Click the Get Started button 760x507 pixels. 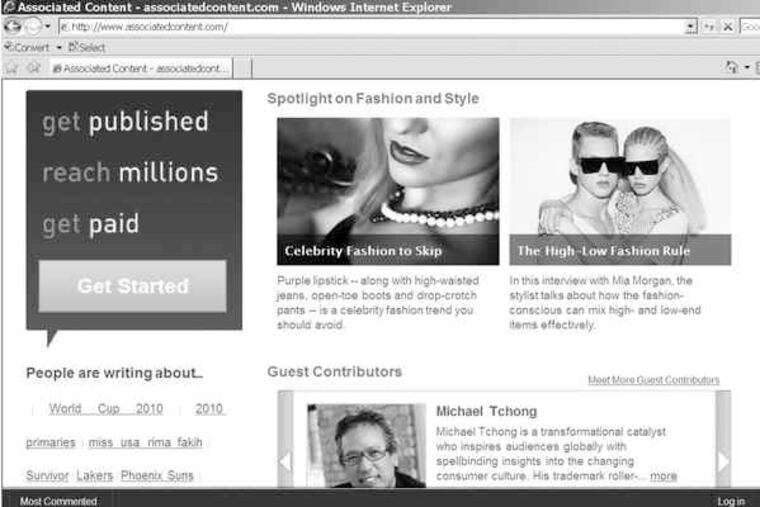pyautogui.click(x=132, y=286)
